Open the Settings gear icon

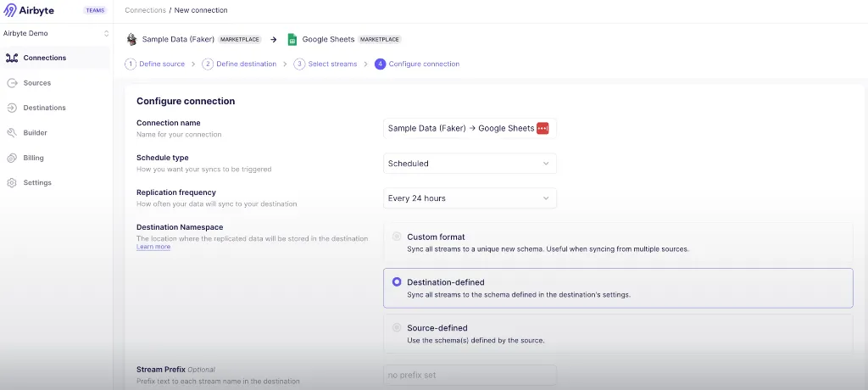[x=12, y=183]
